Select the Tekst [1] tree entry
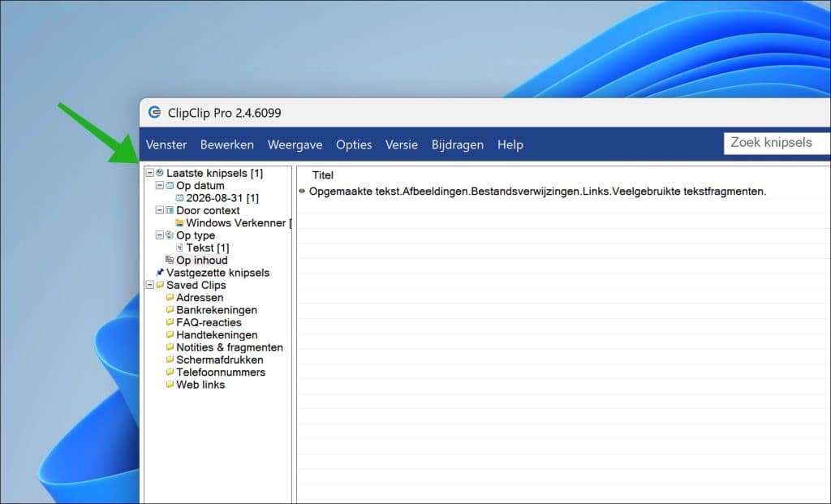This screenshot has width=831, height=504. [208, 248]
